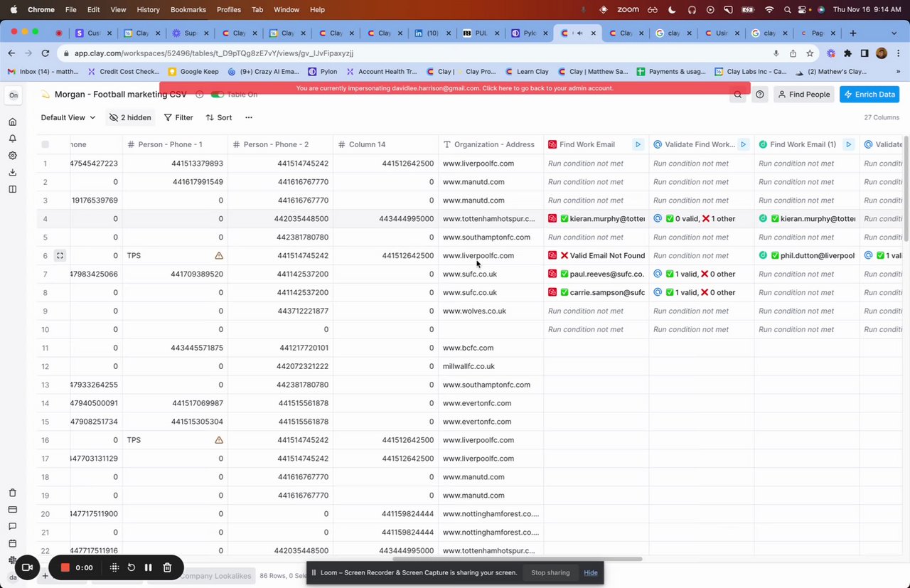Open the settings gear in the sidebar

point(13,156)
